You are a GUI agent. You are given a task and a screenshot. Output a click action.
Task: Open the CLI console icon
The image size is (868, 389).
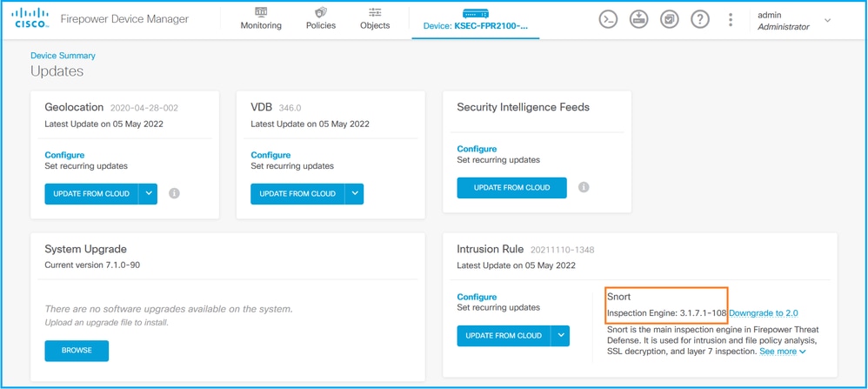coord(608,20)
